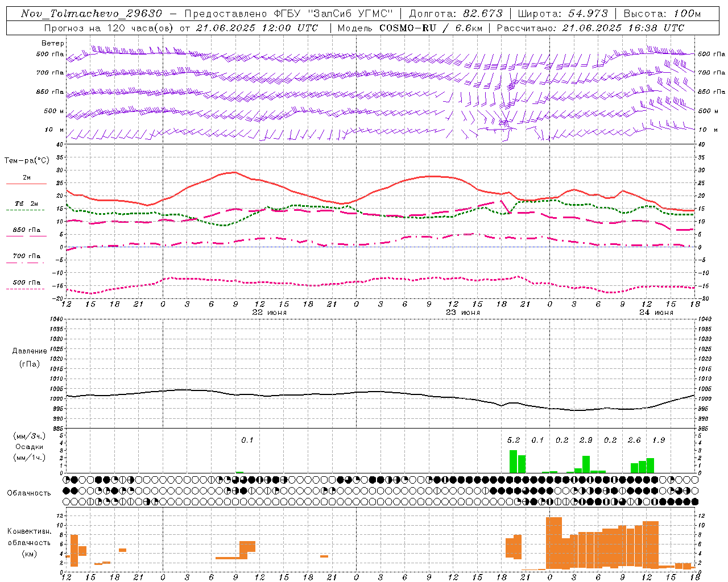Click the Облачность cloudiness row label
This screenshot has height=582, width=728.
click(x=29, y=493)
